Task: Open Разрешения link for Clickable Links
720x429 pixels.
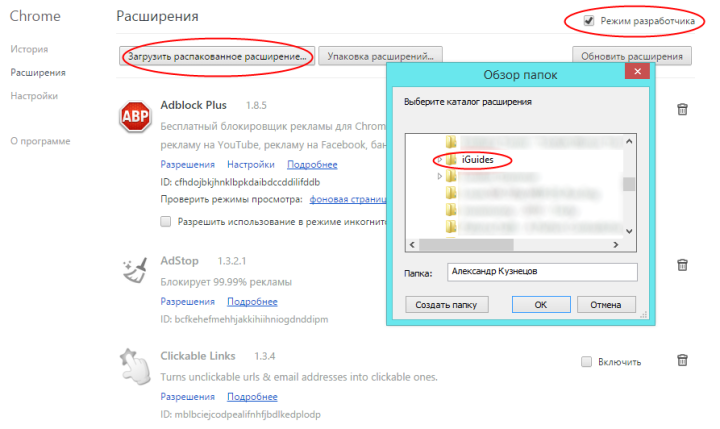Action: (x=187, y=397)
